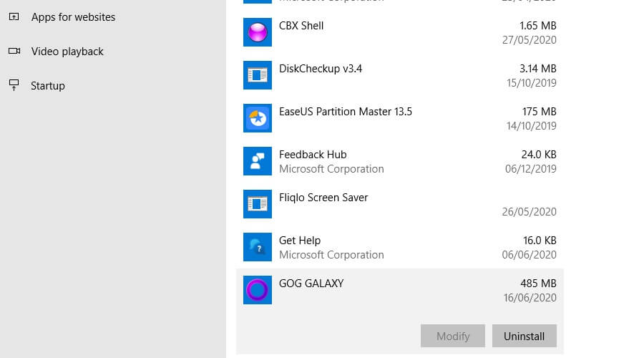
Task: Click the Get Help app icon
Action: [258, 247]
